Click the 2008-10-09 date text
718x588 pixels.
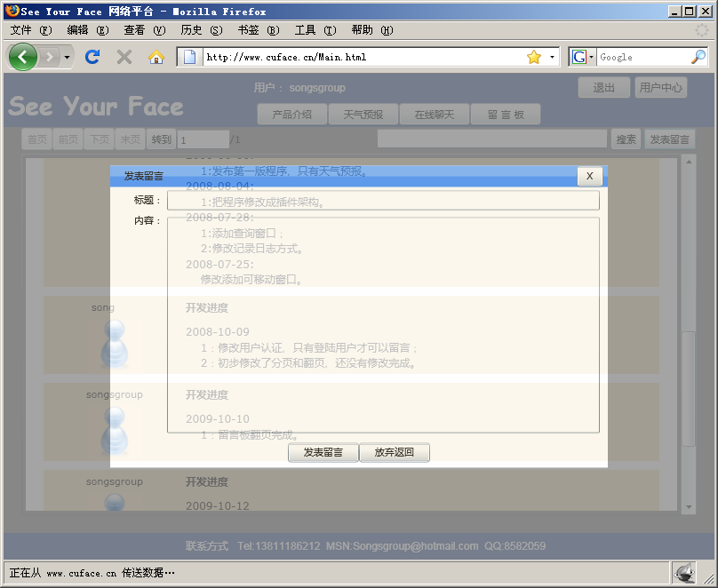click(x=218, y=332)
